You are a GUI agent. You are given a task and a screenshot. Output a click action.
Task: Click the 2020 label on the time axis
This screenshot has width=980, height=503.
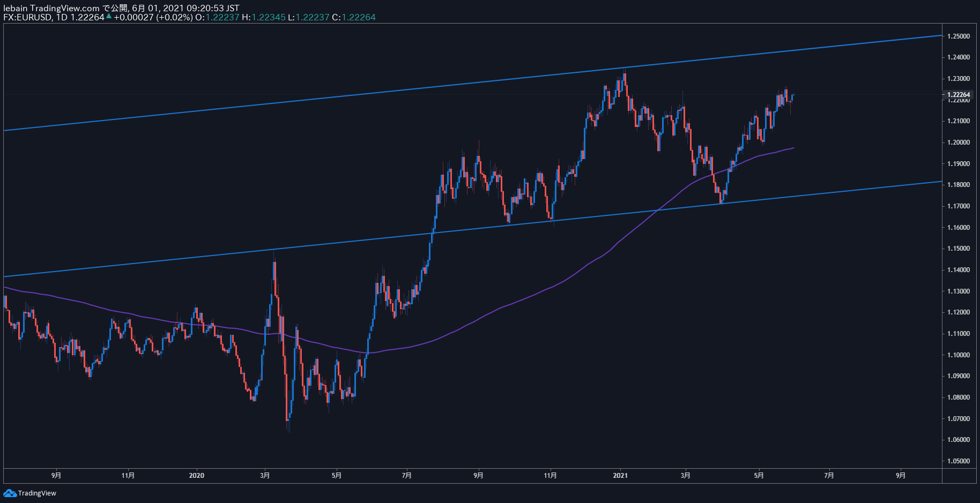click(197, 476)
